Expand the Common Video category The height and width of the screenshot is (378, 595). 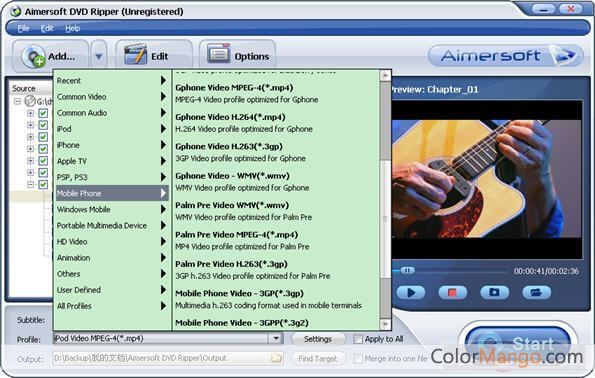click(112, 97)
